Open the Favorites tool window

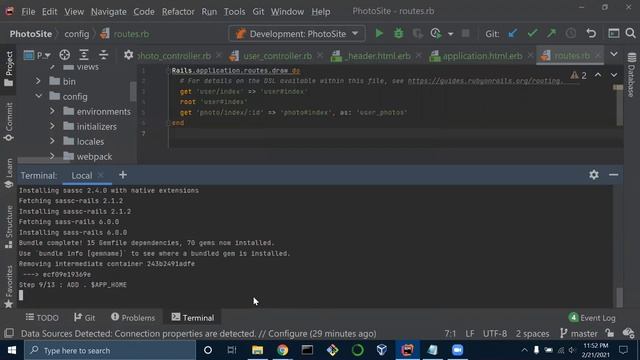pyautogui.click(x=9, y=287)
